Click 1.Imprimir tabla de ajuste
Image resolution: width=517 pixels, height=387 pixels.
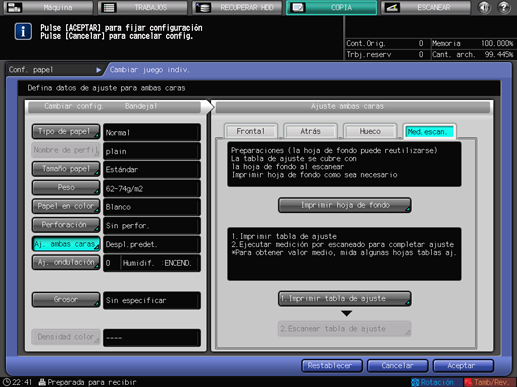tap(345, 299)
